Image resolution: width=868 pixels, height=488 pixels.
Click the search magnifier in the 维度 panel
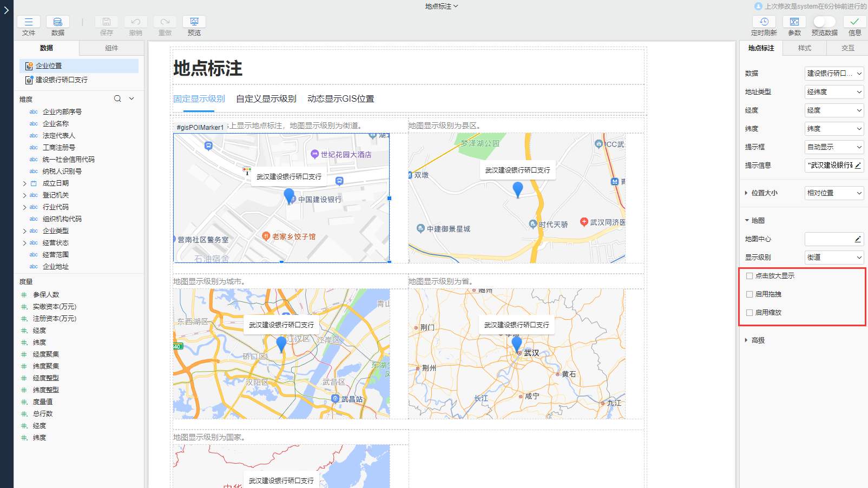[x=117, y=98]
